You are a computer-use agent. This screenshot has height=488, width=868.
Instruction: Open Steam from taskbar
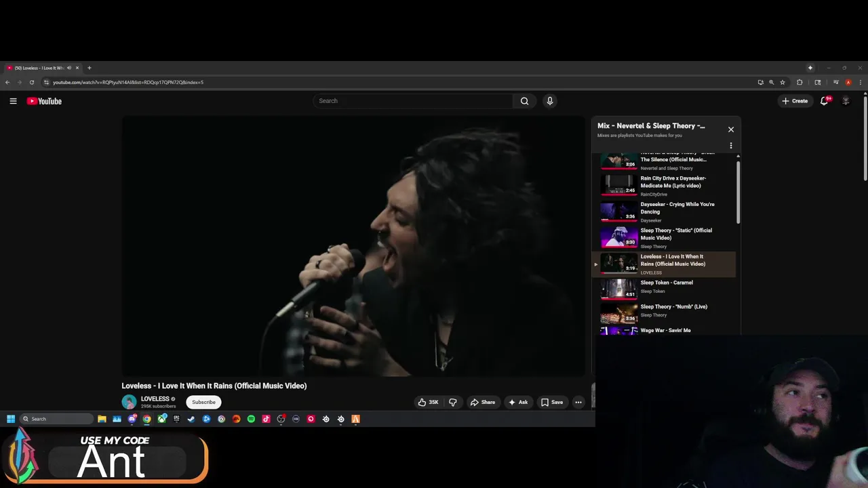pos(191,419)
